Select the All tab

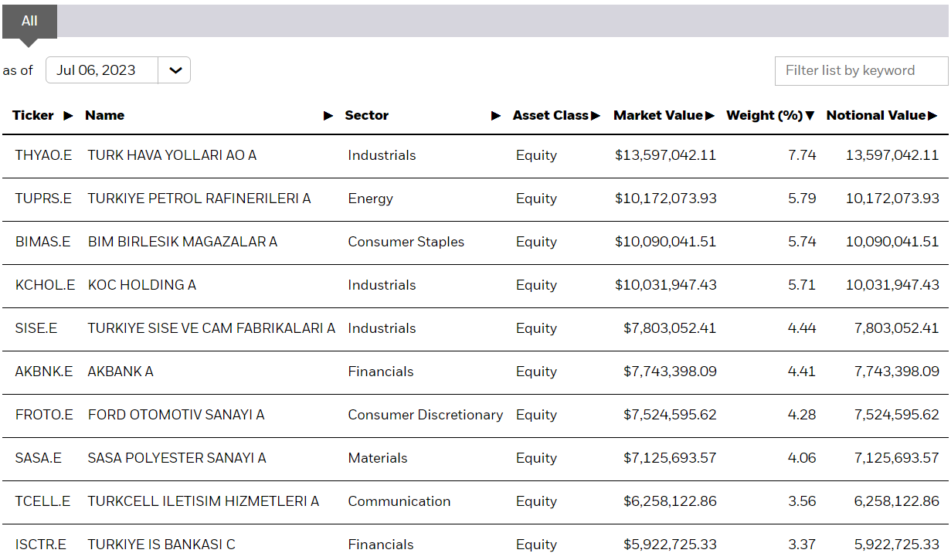pos(29,21)
